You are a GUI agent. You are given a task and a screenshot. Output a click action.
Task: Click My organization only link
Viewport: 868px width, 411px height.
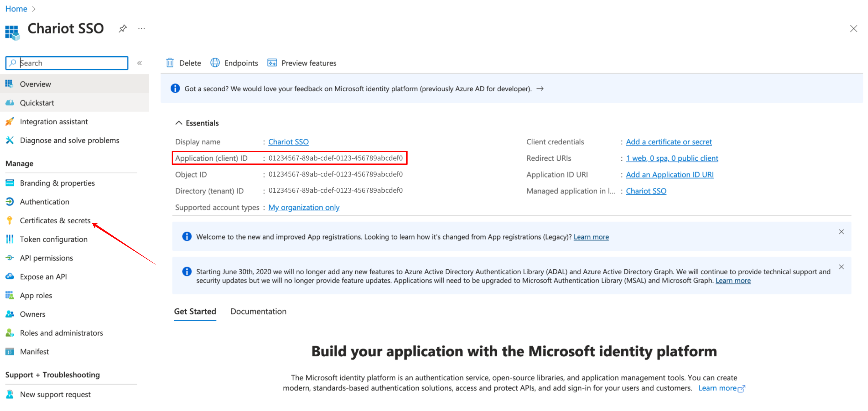(x=304, y=207)
